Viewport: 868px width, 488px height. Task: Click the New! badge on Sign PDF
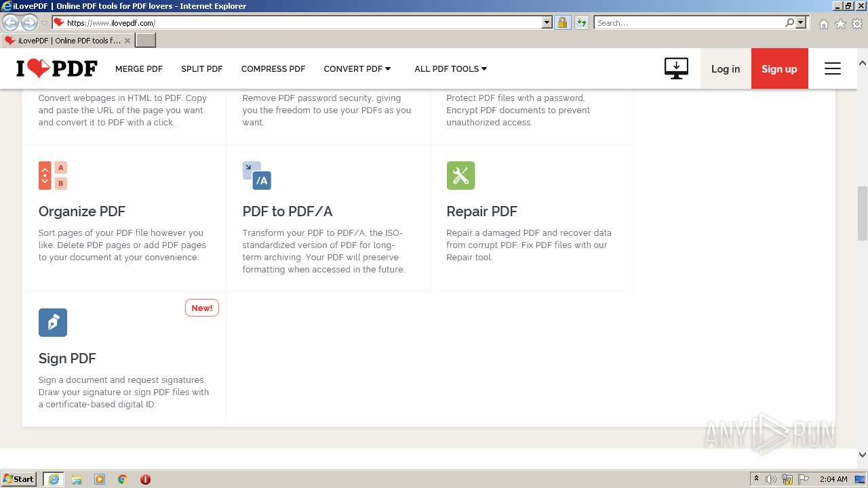pos(202,308)
